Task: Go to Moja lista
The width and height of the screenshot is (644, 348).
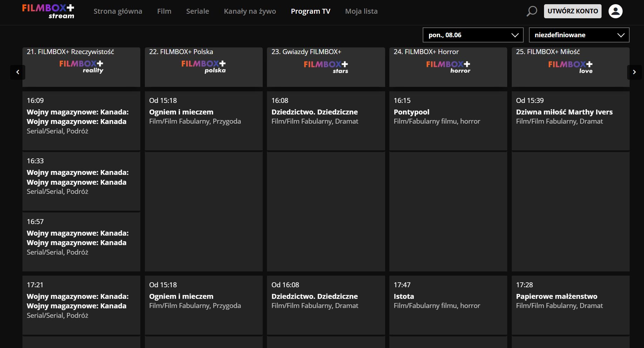Action: pyautogui.click(x=361, y=11)
